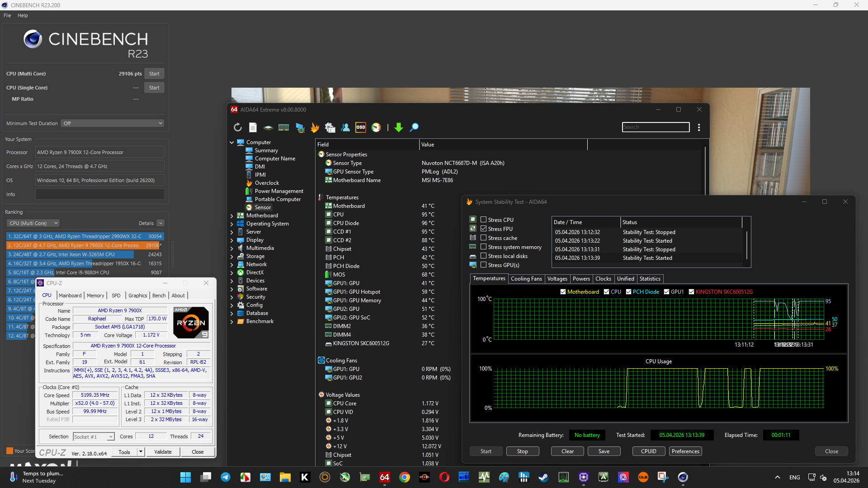This screenshot has width=868, height=488.
Task: Open AIDA64 from the Windows taskbar
Action: [x=384, y=477]
